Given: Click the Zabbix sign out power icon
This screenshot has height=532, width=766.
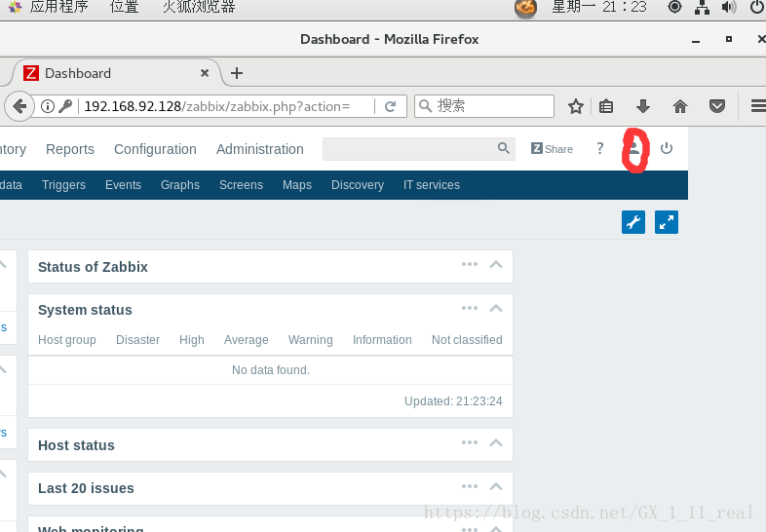Looking at the screenshot, I should tap(667, 148).
